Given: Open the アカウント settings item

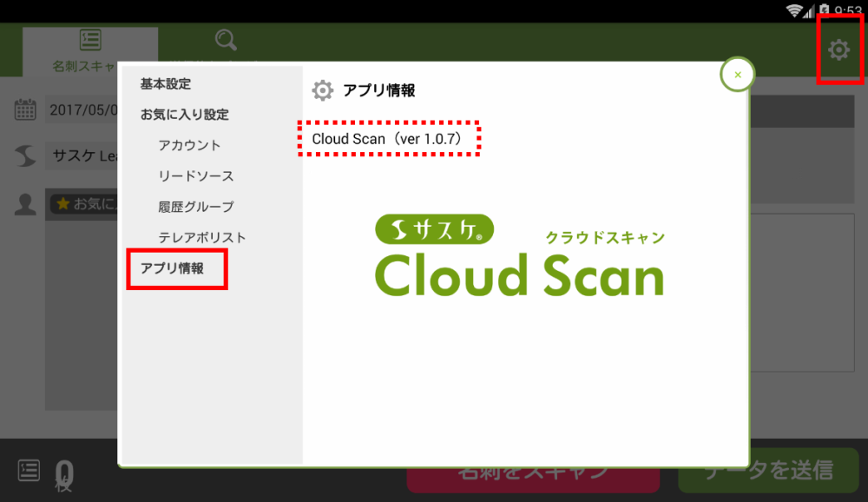Looking at the screenshot, I should pyautogui.click(x=189, y=145).
